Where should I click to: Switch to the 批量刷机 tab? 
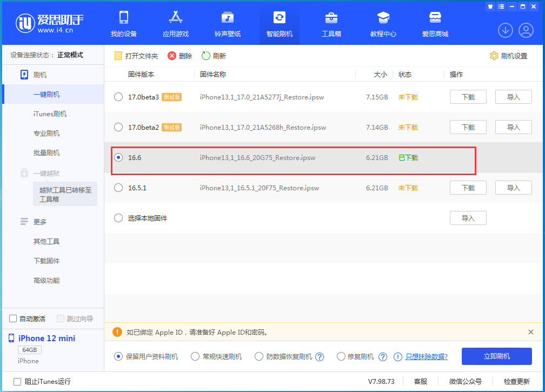tap(47, 152)
